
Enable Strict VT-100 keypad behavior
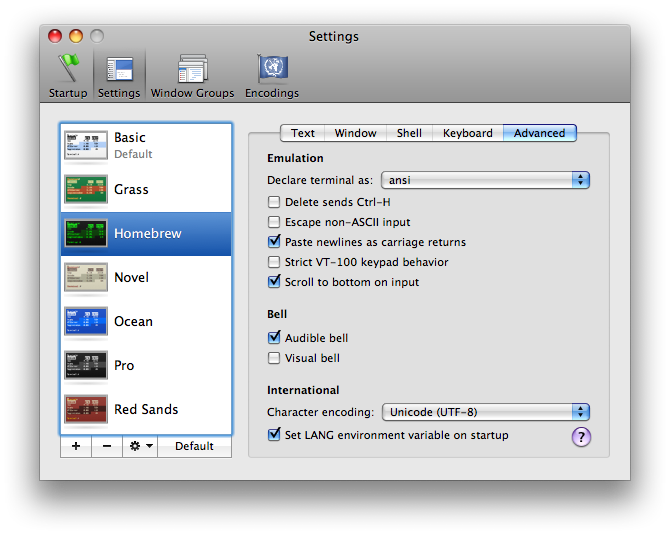tap(274, 262)
